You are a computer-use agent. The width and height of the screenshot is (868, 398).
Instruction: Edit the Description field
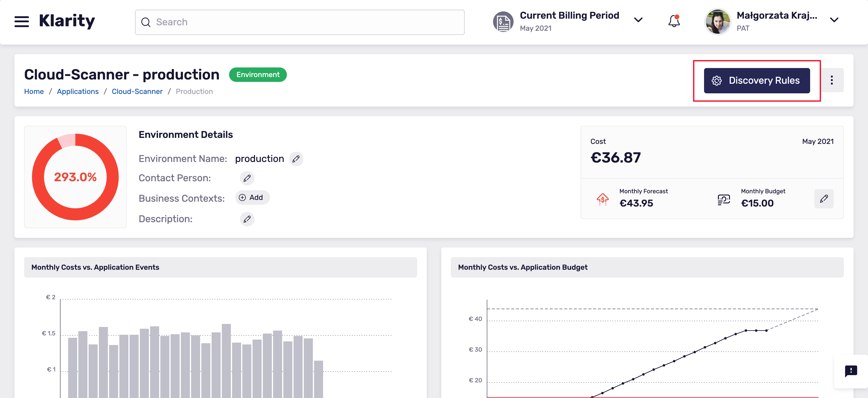click(x=247, y=219)
